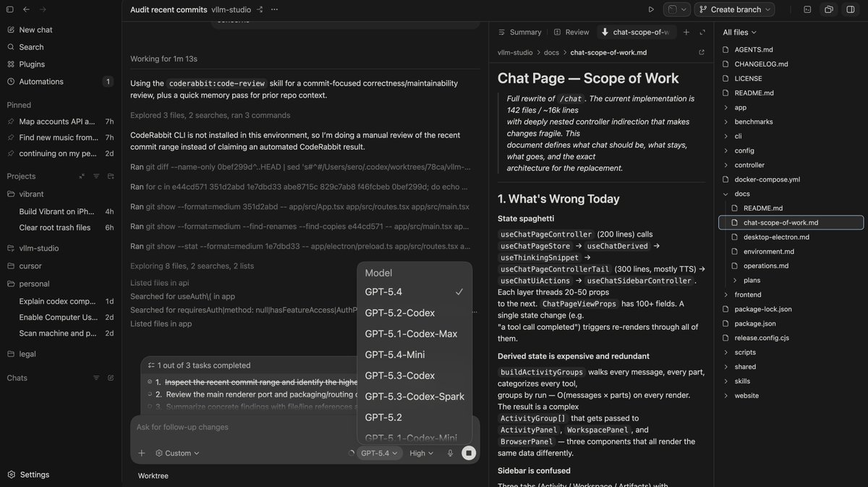Toggle the terminal panel icon
The width and height of the screenshot is (868, 487).
tap(807, 9)
